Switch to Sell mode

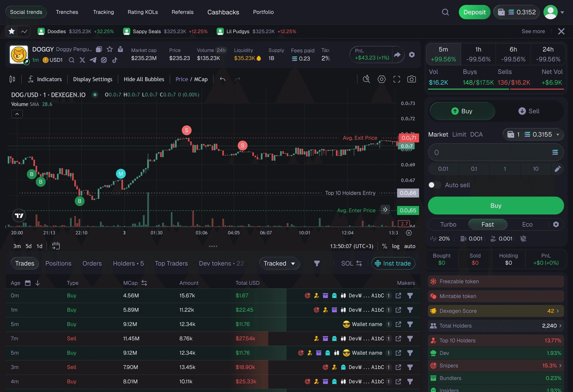[x=529, y=111]
